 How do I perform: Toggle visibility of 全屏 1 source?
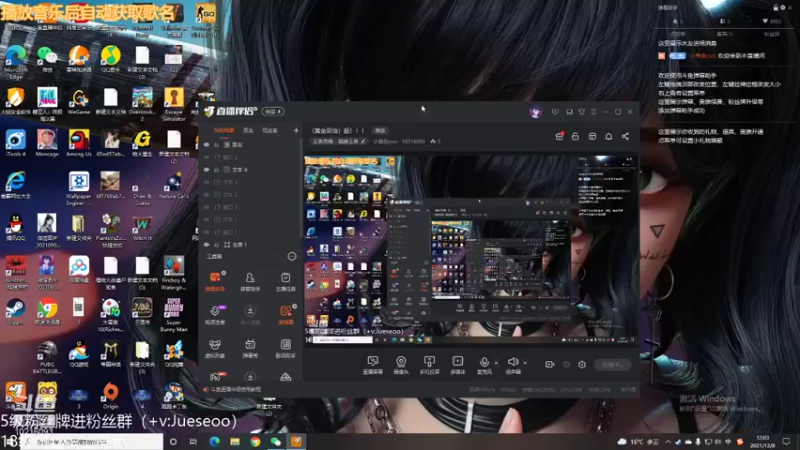pyautogui.click(x=207, y=245)
